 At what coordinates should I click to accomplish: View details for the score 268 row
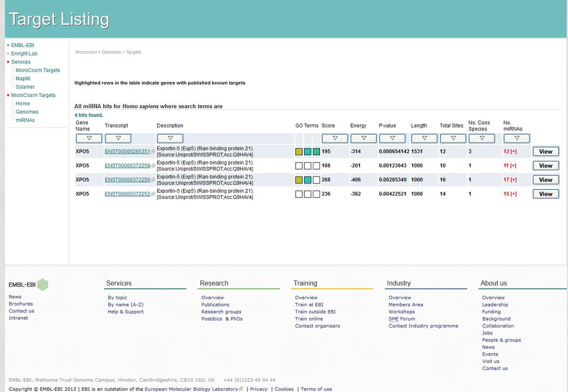pyautogui.click(x=546, y=180)
